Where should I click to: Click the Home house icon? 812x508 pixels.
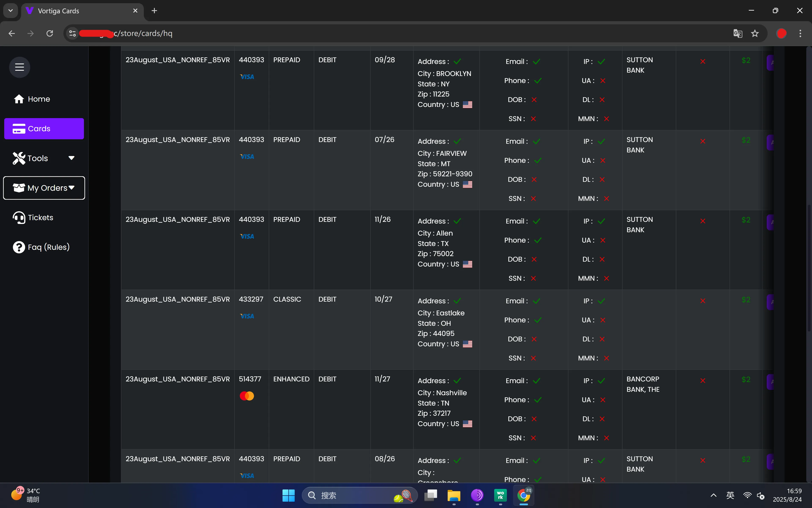click(19, 99)
